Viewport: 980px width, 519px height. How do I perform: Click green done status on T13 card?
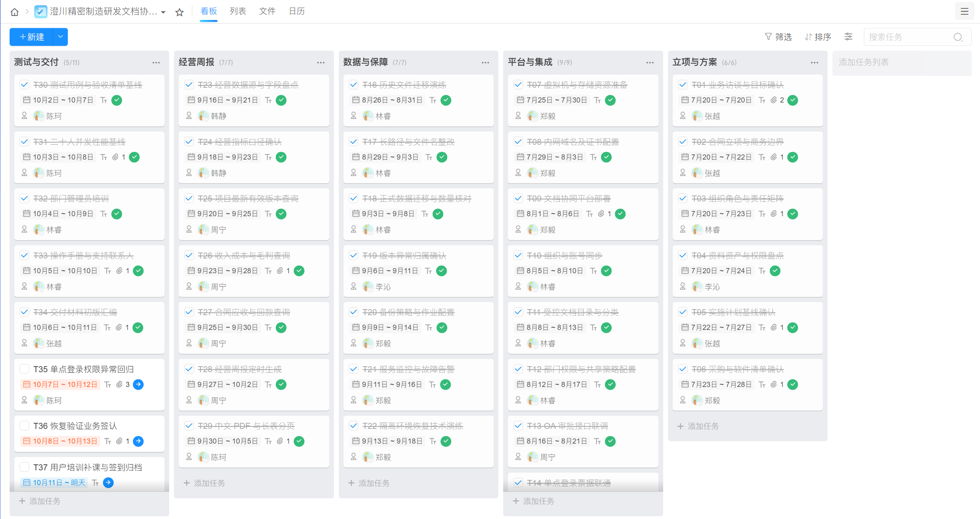610,441
